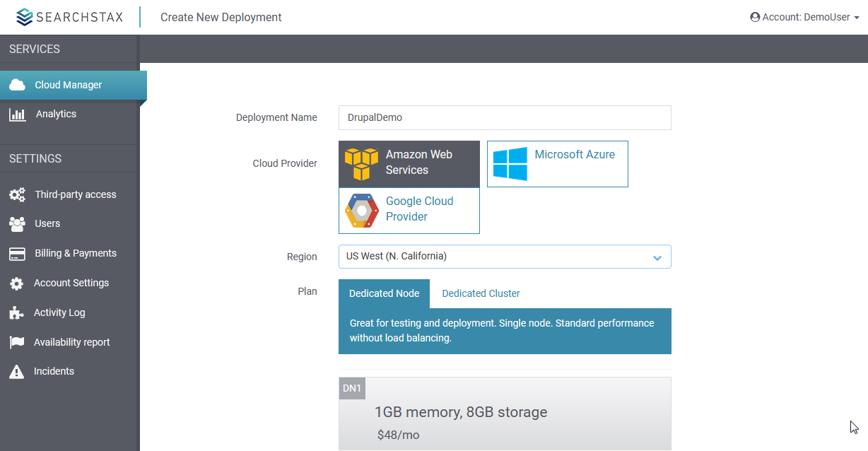Viewport: 868px width, 451px height.
Task: Click the $48/mo price text
Action: point(399,435)
